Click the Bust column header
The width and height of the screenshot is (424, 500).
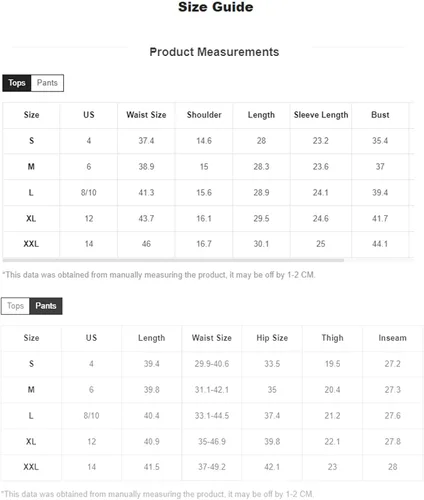coord(380,115)
